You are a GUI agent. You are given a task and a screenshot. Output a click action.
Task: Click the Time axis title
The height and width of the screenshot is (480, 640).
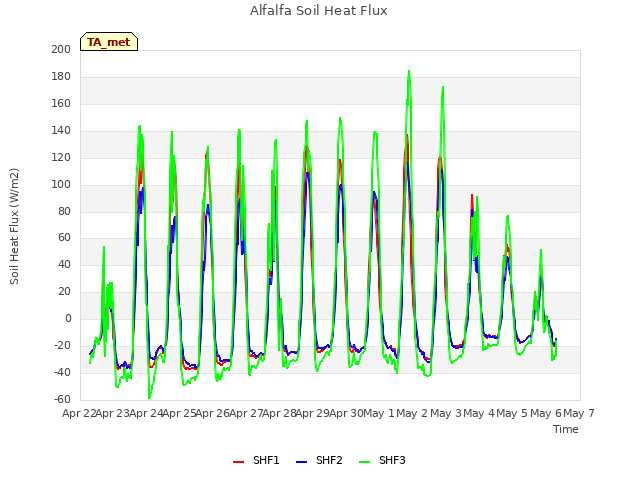point(566,429)
